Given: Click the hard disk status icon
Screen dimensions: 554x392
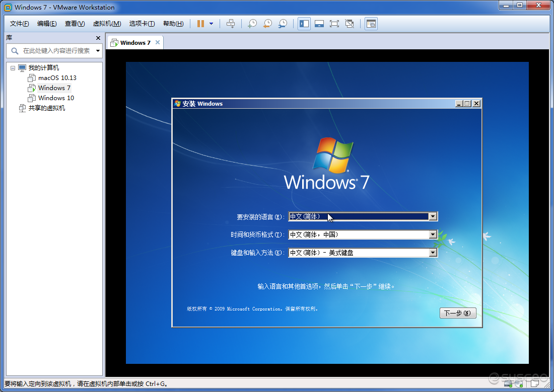Looking at the screenshot, I should (509, 383).
